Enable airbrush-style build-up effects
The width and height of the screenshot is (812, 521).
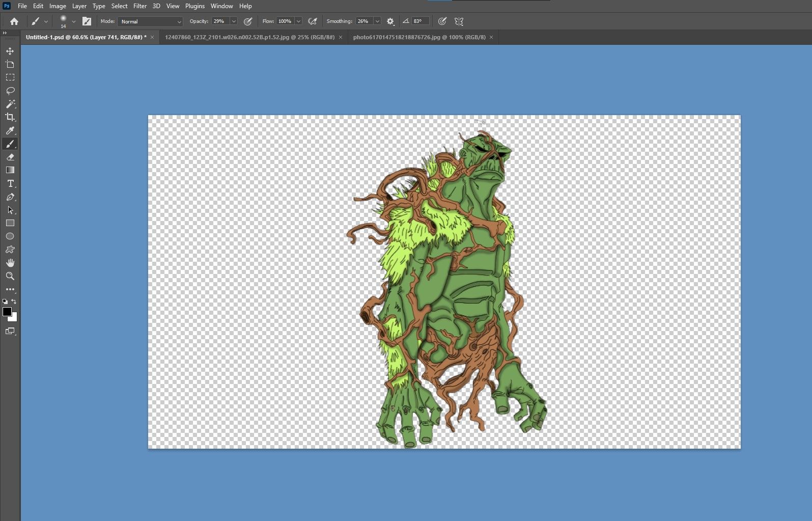[313, 21]
